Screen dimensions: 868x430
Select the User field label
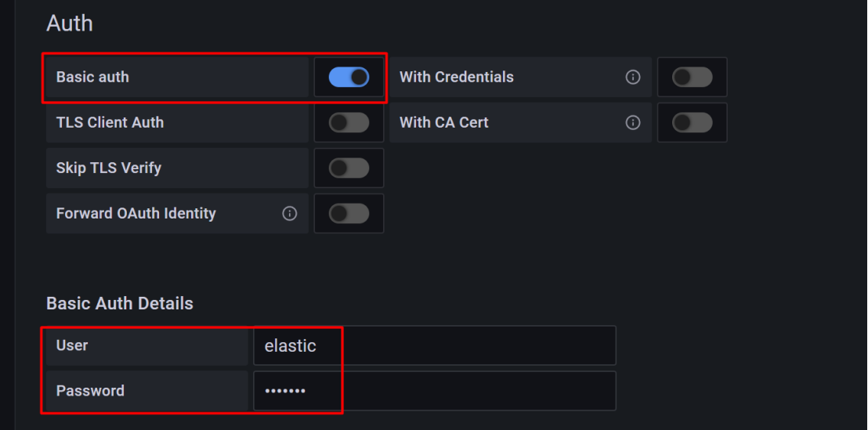coord(72,345)
